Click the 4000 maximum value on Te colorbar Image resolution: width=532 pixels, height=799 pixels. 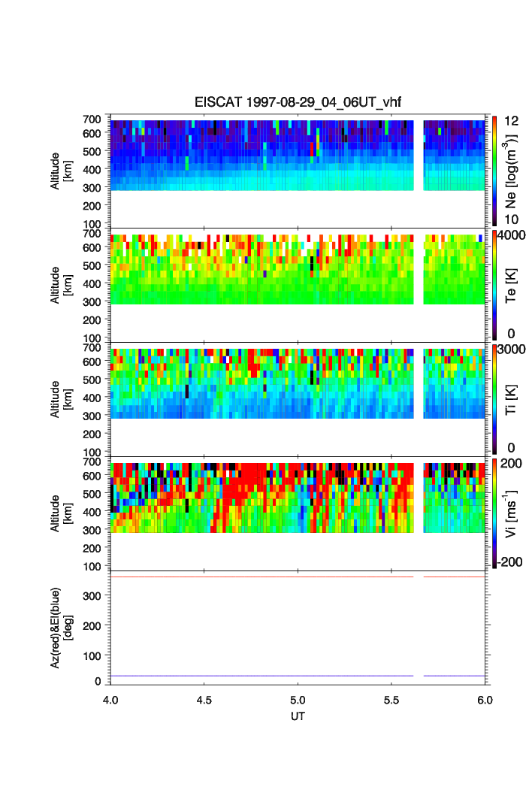(511, 235)
